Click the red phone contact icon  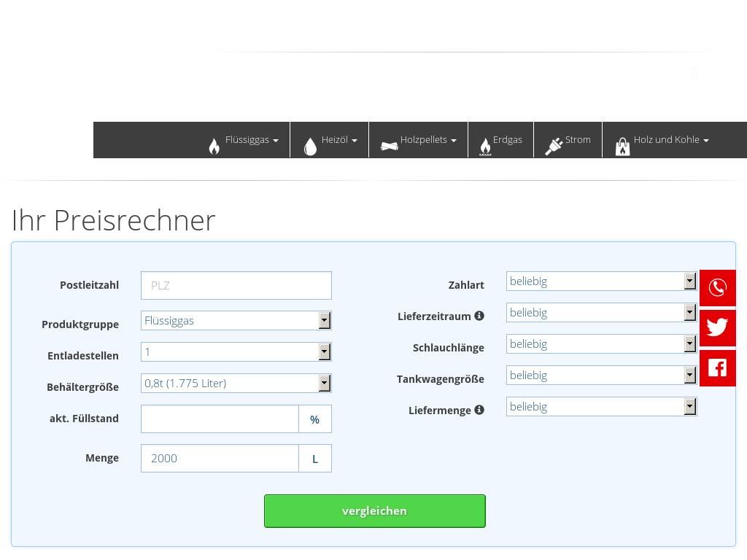[x=717, y=287]
